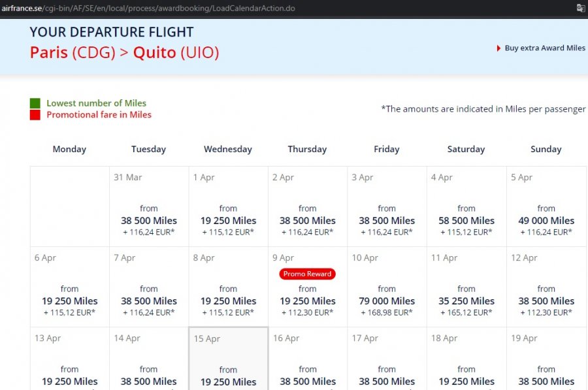This screenshot has height=390, width=588.
Task: Choose the 6 Apr departure for 19 250 Miles
Action: pyautogui.click(x=69, y=301)
